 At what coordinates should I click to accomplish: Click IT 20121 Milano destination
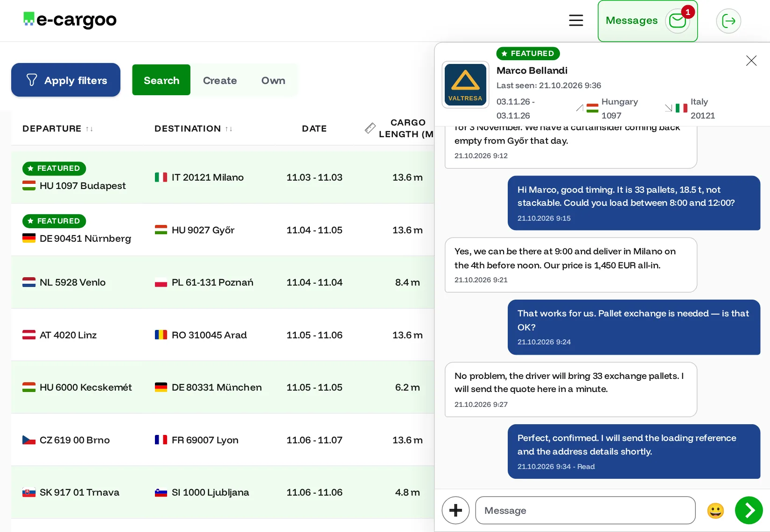[x=199, y=177]
